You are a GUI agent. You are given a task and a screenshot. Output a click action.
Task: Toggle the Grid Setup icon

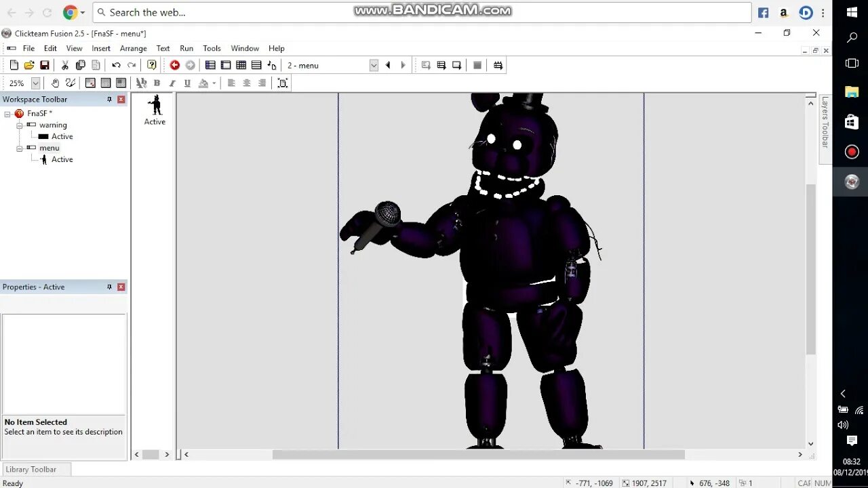[90, 83]
